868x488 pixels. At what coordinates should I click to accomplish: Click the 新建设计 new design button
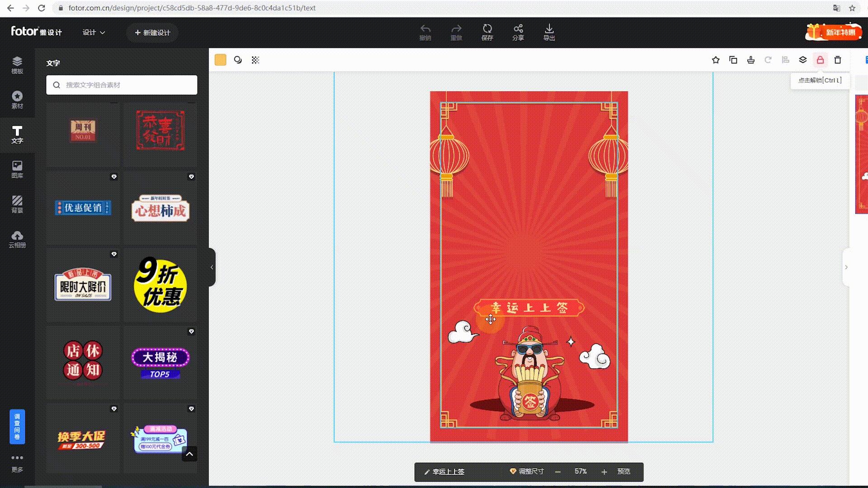coord(152,33)
